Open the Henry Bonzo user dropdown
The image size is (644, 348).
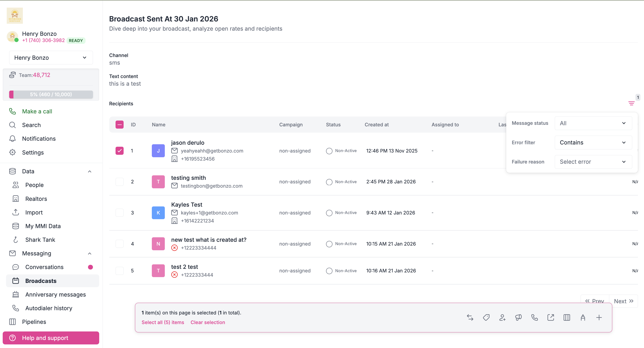pyautogui.click(x=51, y=58)
